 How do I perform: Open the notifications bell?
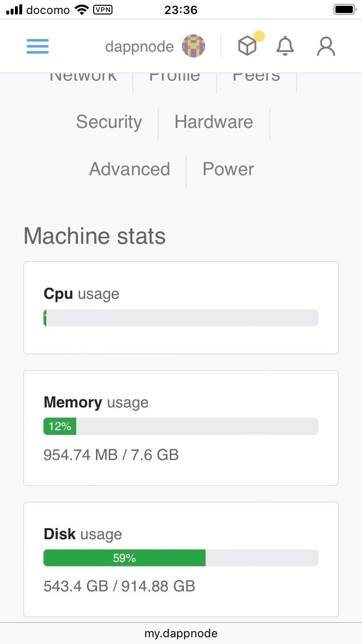285,46
